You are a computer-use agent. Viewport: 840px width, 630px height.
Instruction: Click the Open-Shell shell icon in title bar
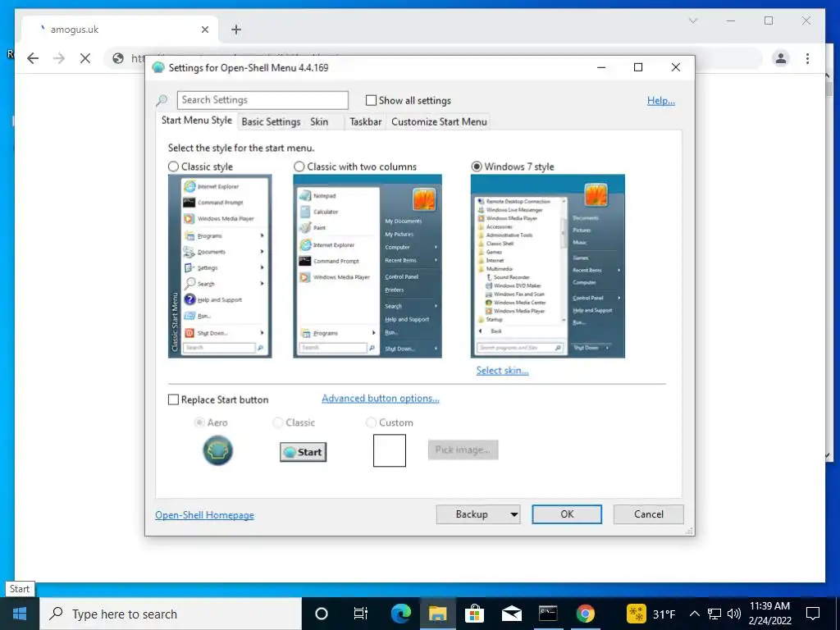(158, 67)
